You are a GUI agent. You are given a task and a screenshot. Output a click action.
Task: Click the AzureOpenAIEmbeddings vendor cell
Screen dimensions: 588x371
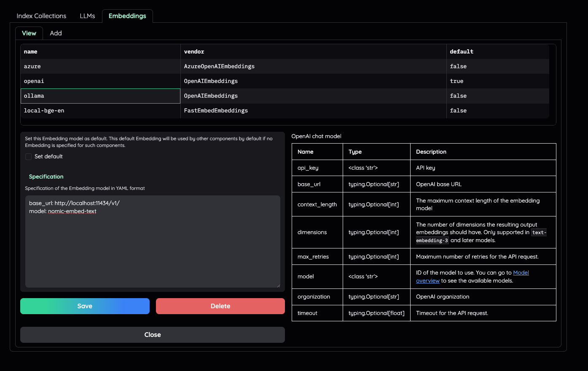click(x=313, y=67)
